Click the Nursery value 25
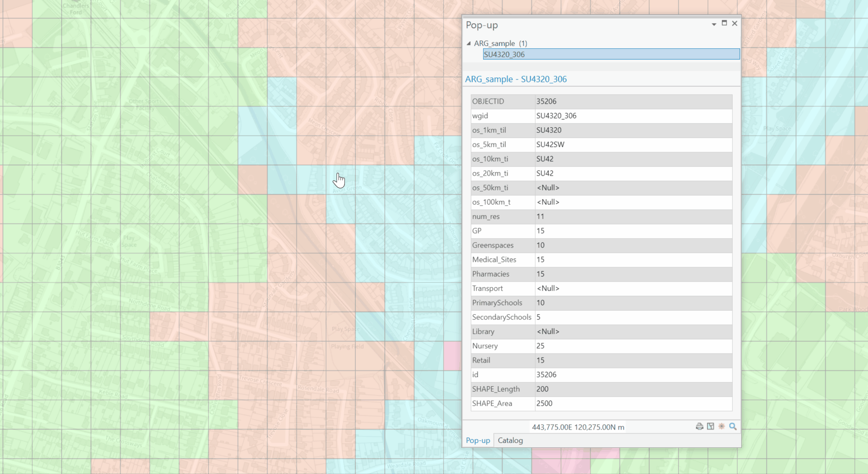This screenshot has height=474, width=868. click(x=541, y=346)
